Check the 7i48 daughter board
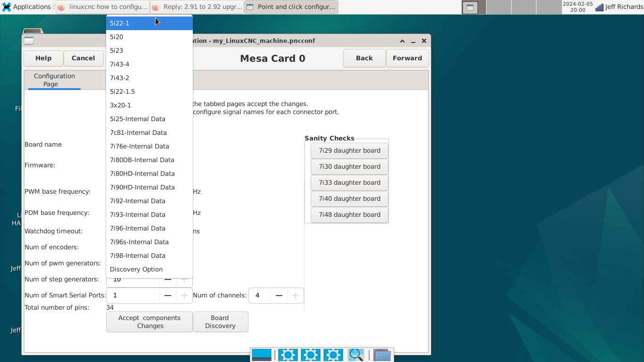The height and width of the screenshot is (362, 644). (349, 215)
